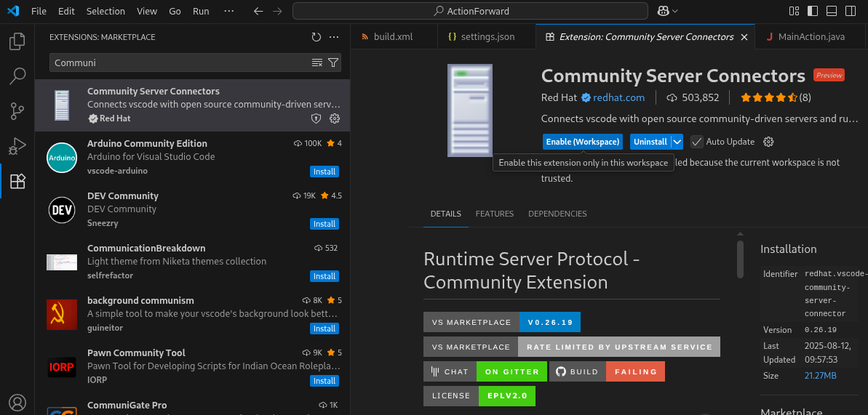The height and width of the screenshot is (415, 868).
Task: Install CommunicationBreakdown theme
Action: point(324,276)
